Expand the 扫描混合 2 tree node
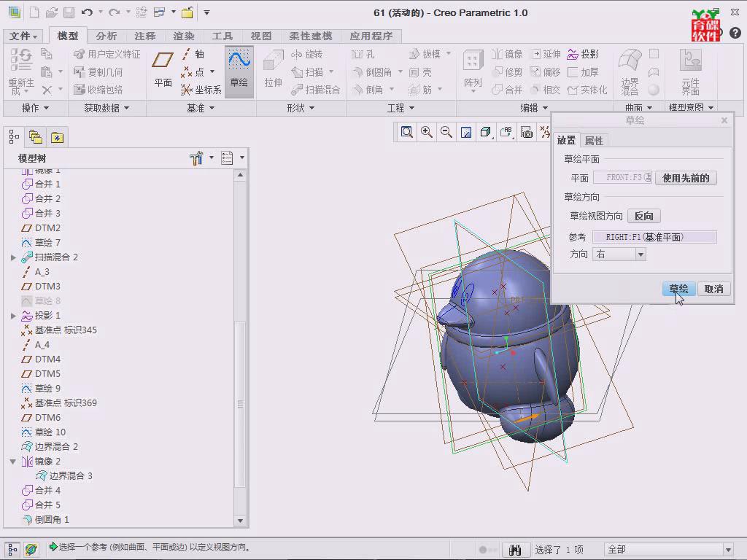The width and height of the screenshot is (747, 560). click(13, 257)
